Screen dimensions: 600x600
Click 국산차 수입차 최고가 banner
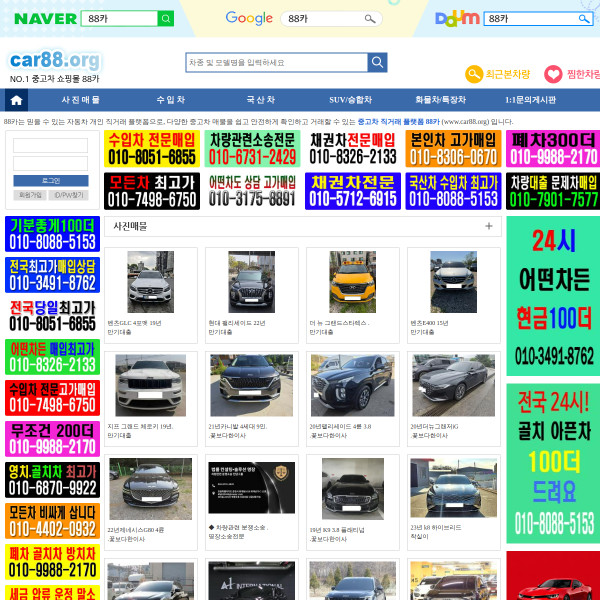coord(453,191)
